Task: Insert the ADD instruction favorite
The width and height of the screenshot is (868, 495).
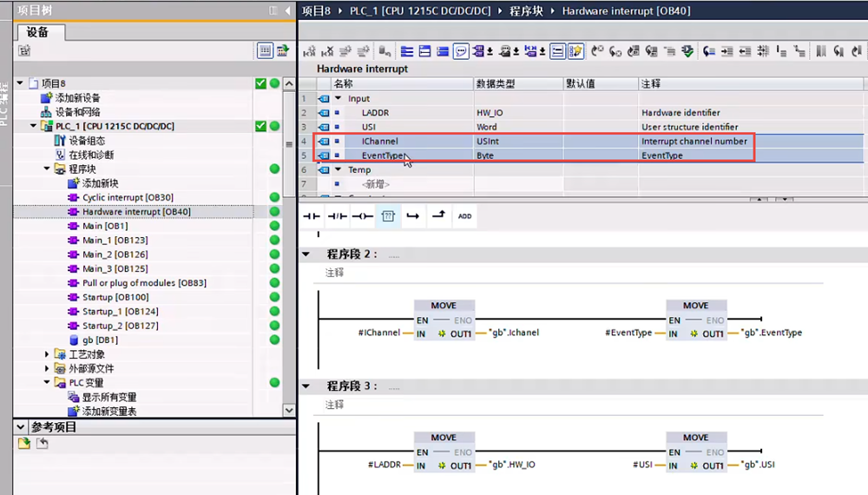Action: click(x=464, y=215)
